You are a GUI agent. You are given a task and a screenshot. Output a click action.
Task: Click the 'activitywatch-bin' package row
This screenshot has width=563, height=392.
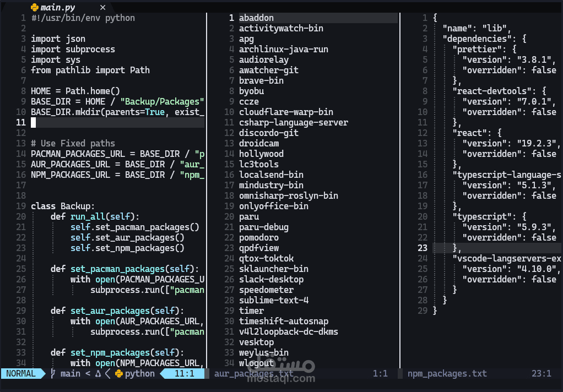click(x=281, y=29)
